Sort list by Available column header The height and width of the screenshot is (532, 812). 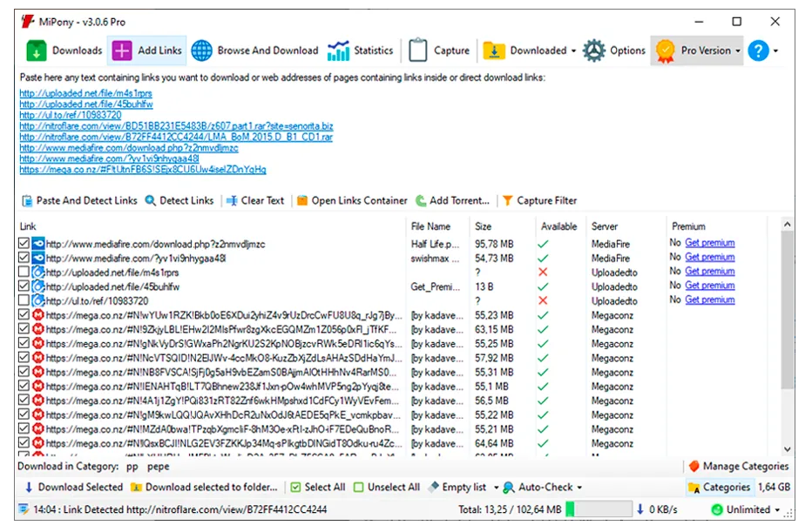pos(561,226)
